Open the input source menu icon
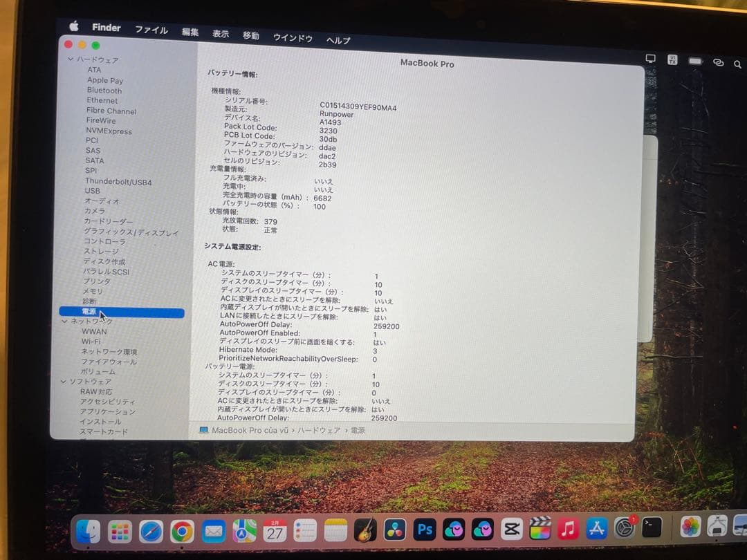The image size is (747, 560). [x=672, y=59]
